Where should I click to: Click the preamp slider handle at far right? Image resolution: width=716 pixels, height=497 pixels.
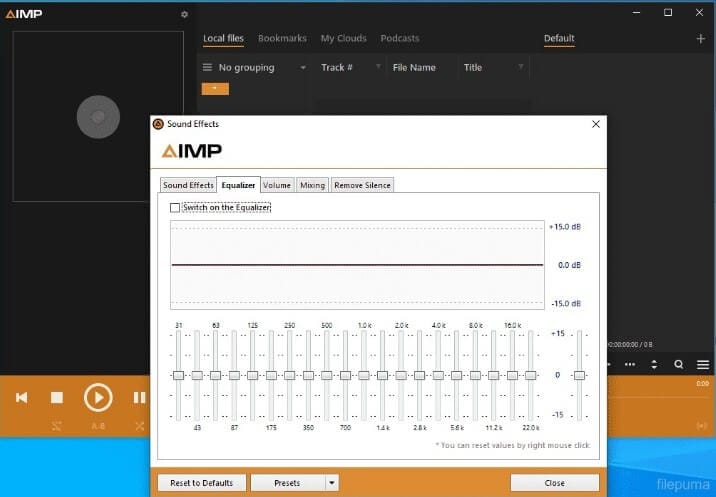point(579,375)
